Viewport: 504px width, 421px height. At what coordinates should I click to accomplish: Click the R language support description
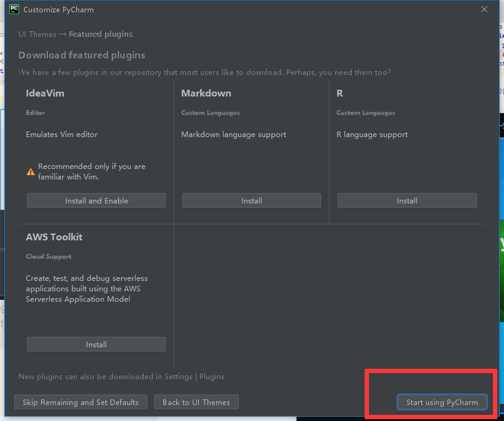(x=372, y=135)
